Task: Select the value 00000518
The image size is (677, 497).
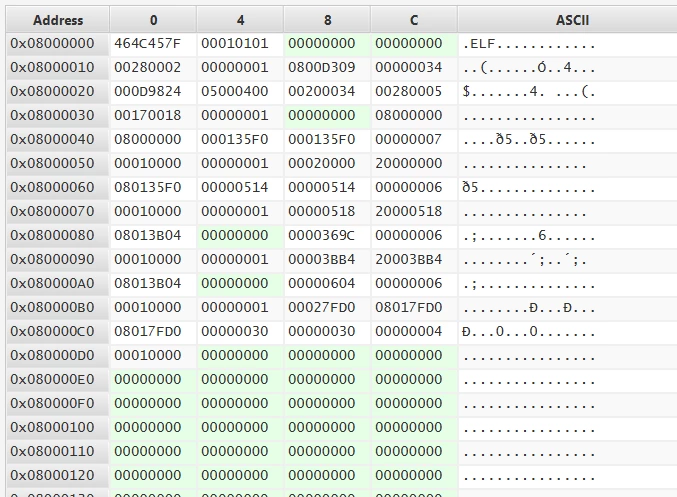Action: coord(322,211)
